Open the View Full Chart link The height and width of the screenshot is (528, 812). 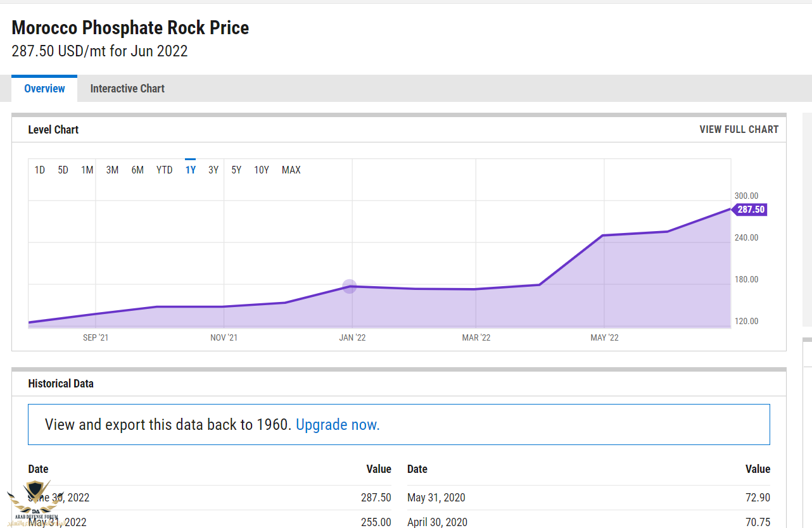pyautogui.click(x=739, y=129)
